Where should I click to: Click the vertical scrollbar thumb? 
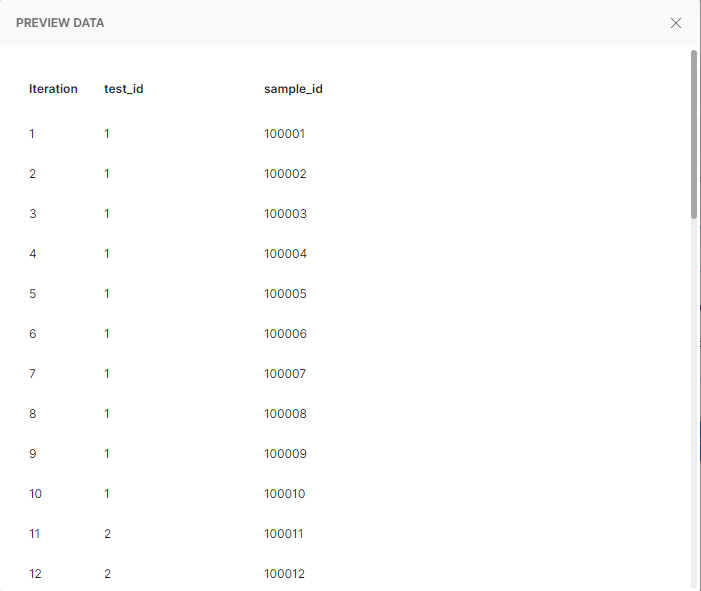pos(694,134)
